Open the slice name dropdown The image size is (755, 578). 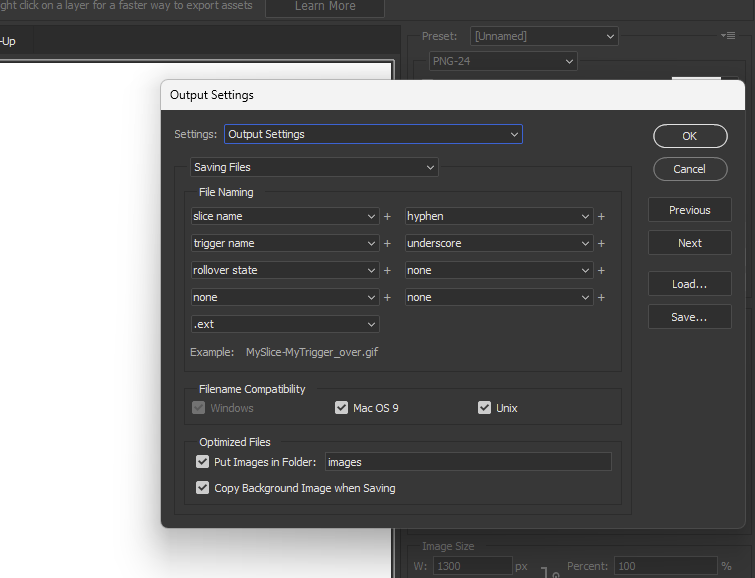[285, 216]
